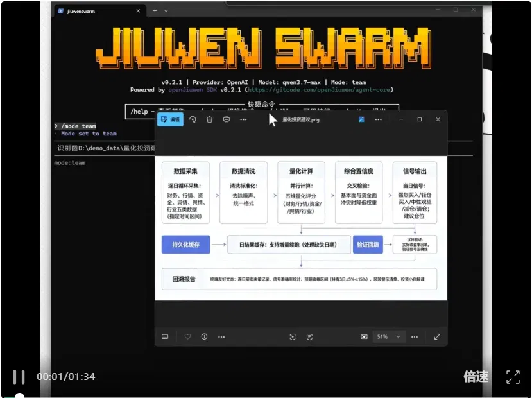Click the fit-to-window zoom icon
Screen dimensions: 532x398
293,336
